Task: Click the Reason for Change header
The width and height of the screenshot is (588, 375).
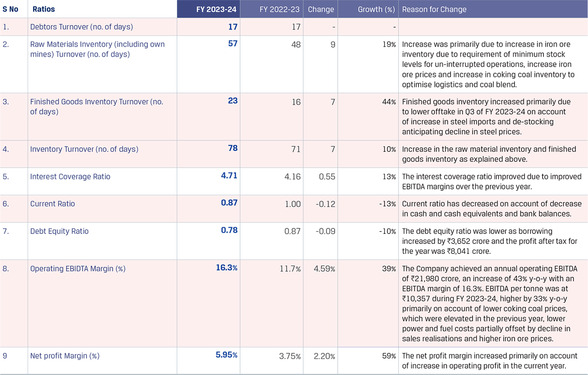Action: [434, 9]
